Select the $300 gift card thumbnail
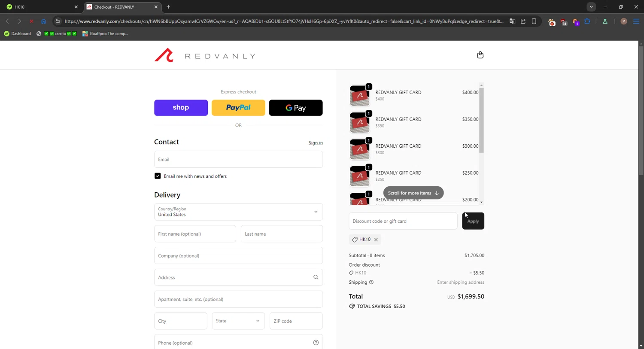 coord(359,149)
